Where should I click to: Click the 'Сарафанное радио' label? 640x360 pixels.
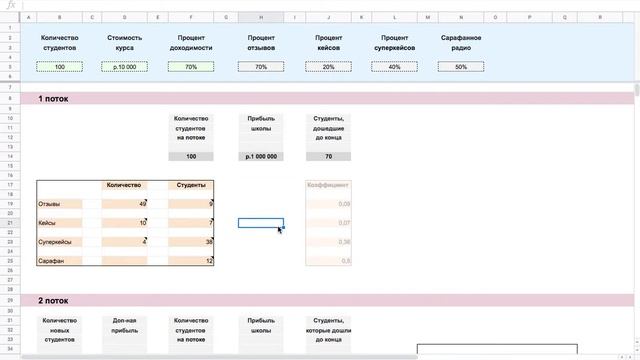coord(461,42)
